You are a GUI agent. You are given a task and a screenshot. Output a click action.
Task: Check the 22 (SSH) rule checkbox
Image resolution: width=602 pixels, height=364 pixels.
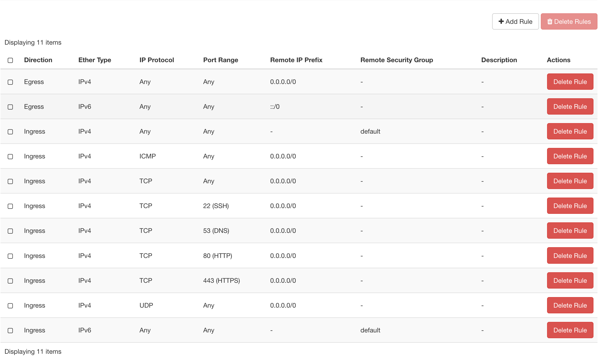(x=10, y=206)
